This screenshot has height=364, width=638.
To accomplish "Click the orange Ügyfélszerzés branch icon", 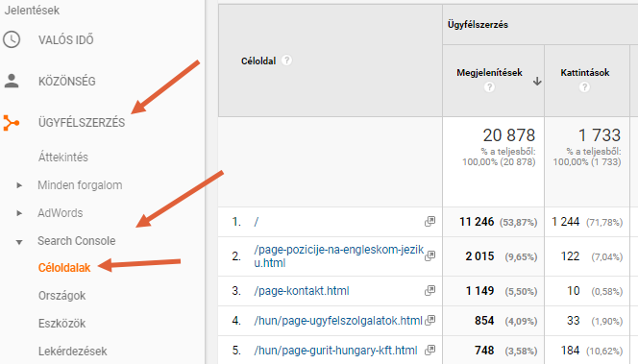I will pyautogui.click(x=11, y=122).
